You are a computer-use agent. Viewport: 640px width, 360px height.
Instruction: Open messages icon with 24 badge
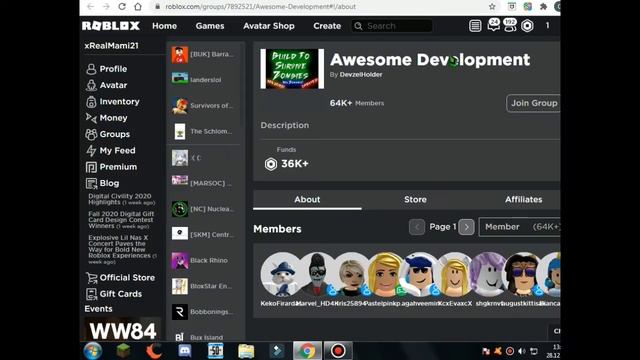pyautogui.click(x=493, y=25)
